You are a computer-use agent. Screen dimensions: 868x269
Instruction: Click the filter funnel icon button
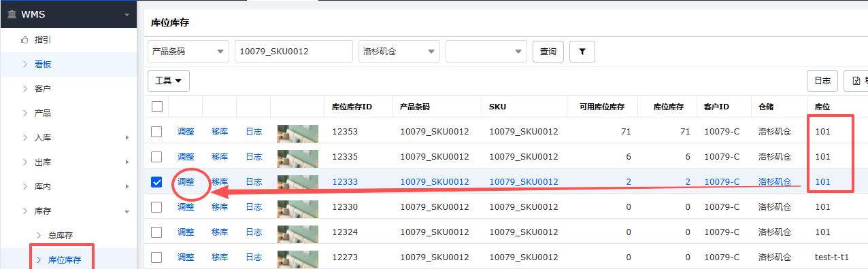click(582, 52)
